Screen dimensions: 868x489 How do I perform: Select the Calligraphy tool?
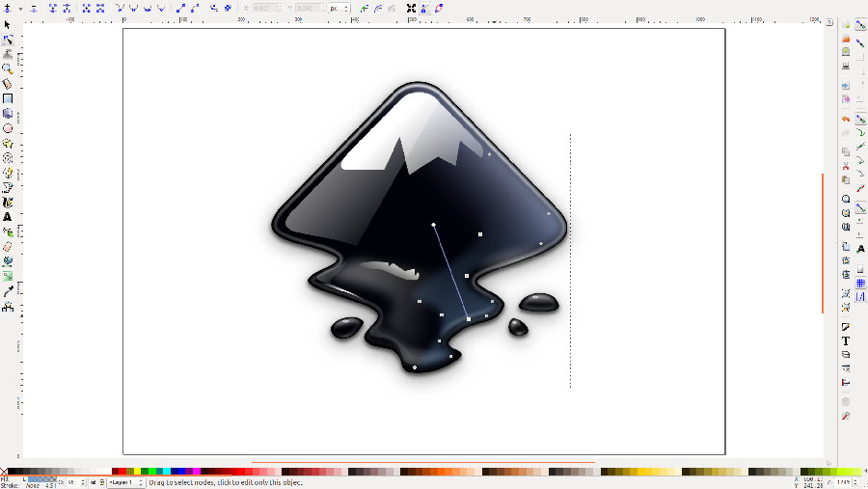coord(7,203)
